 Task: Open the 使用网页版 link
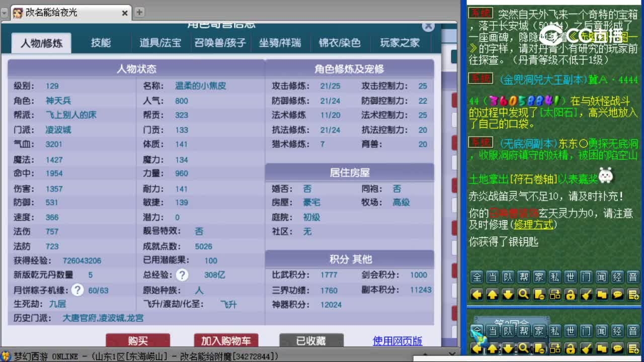(x=397, y=341)
